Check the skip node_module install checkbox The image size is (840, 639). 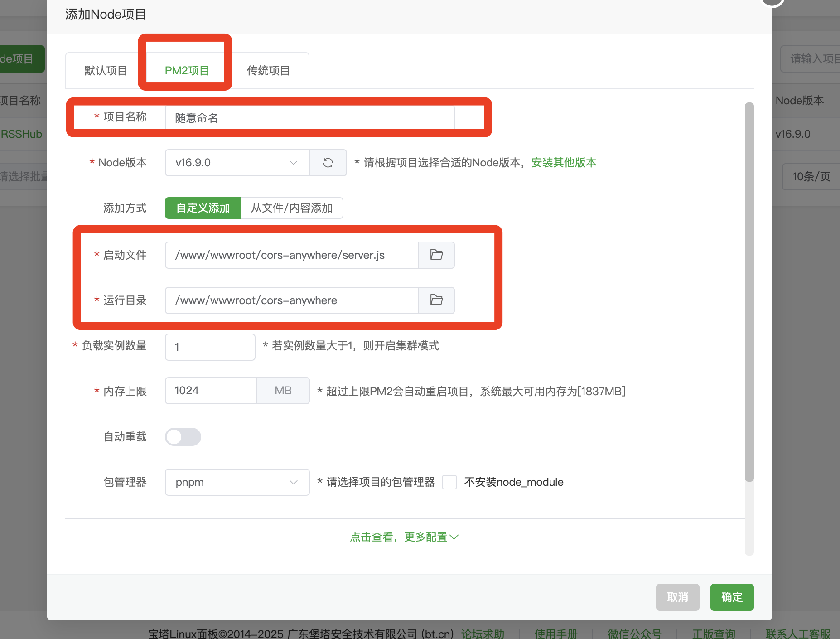coord(449,482)
